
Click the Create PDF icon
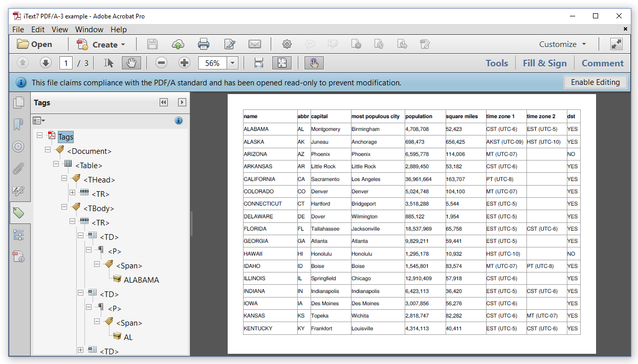(x=82, y=44)
